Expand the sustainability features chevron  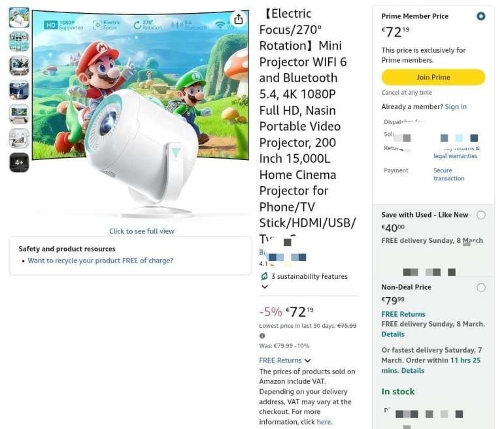(x=265, y=287)
